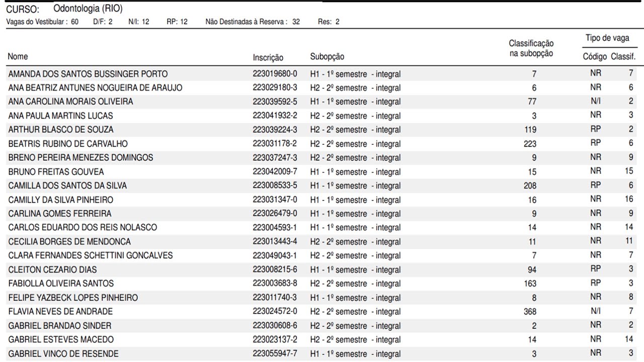The width and height of the screenshot is (644, 362).
Task: Click N/I code in Flavia Neves row
Action: point(596,311)
